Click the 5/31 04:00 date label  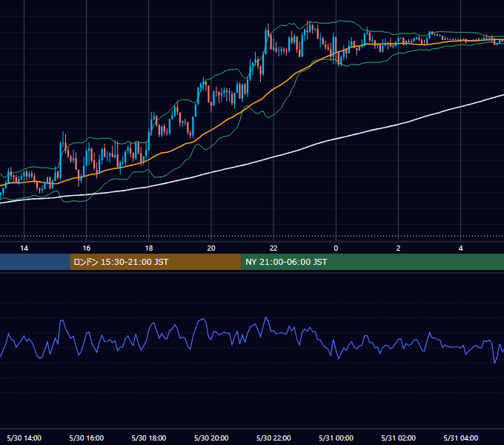pyautogui.click(x=460, y=438)
